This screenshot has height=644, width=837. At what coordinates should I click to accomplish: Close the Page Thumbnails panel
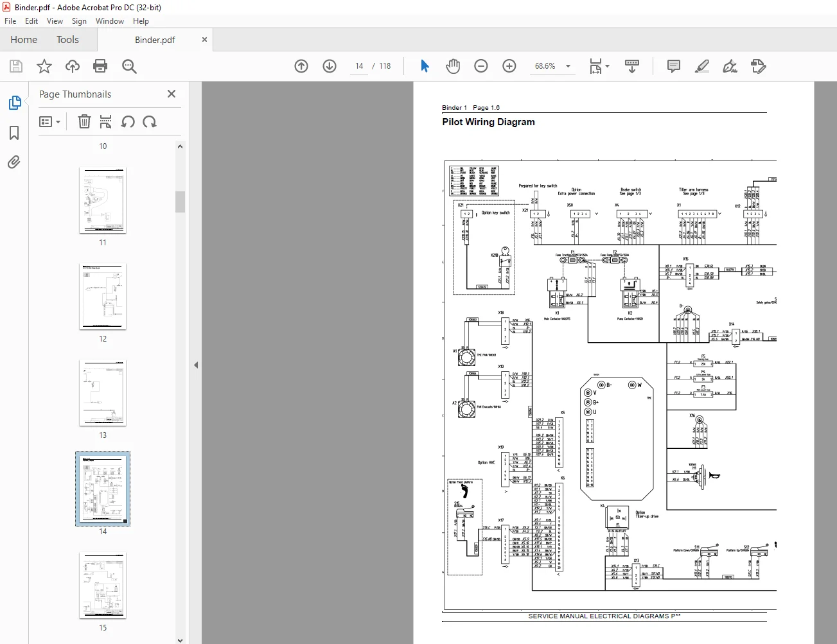point(172,94)
